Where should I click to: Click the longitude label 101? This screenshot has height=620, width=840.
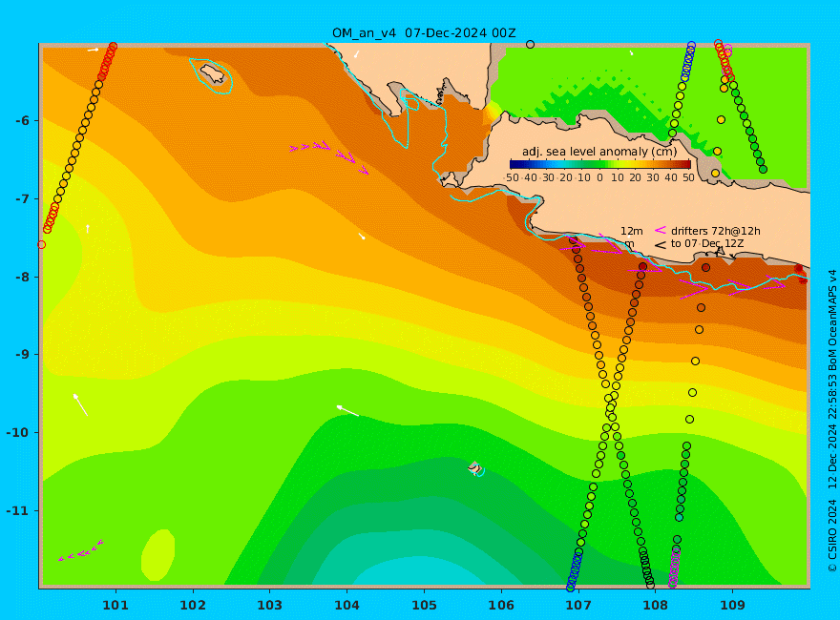(x=115, y=605)
